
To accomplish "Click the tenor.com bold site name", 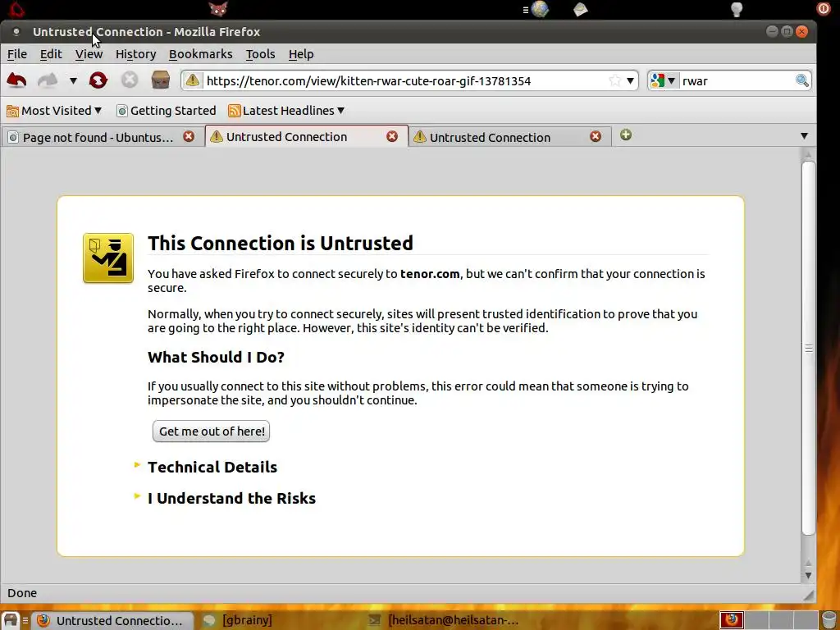I will coord(430,274).
